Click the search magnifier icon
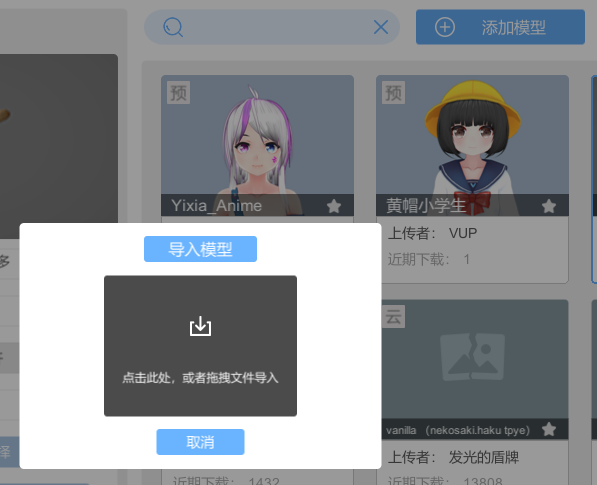 tap(173, 27)
